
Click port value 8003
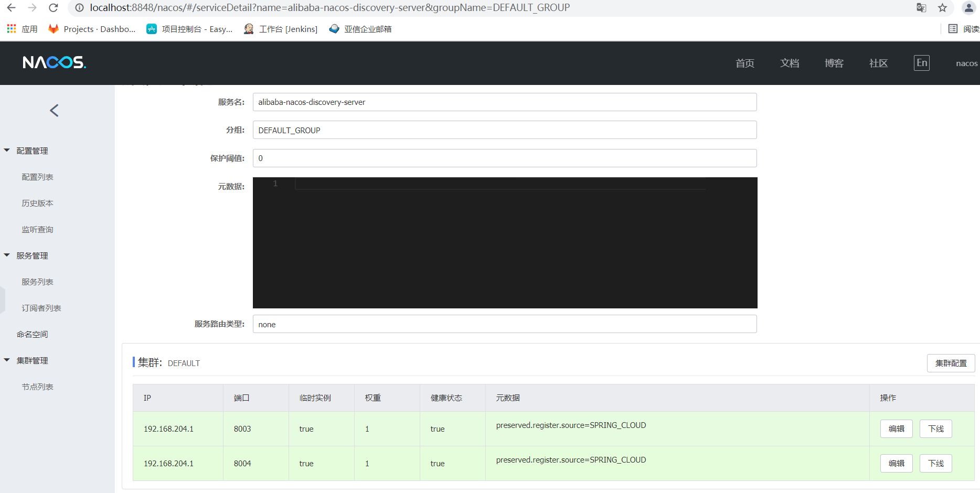tap(242, 429)
